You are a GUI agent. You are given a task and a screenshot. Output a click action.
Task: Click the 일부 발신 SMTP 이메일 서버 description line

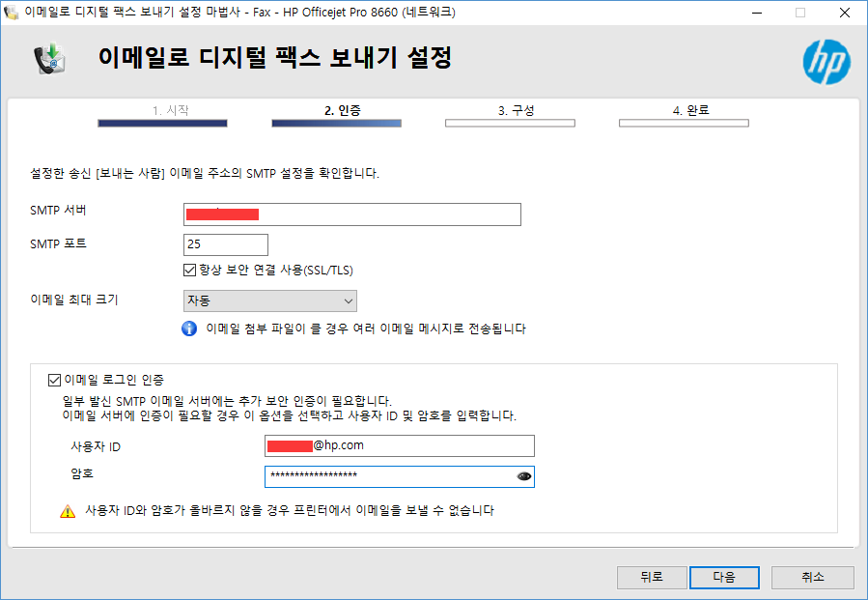(227, 401)
